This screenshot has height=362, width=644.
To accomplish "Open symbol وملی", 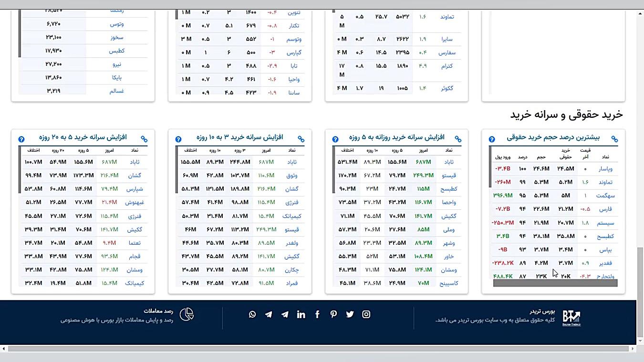I will point(449,229).
